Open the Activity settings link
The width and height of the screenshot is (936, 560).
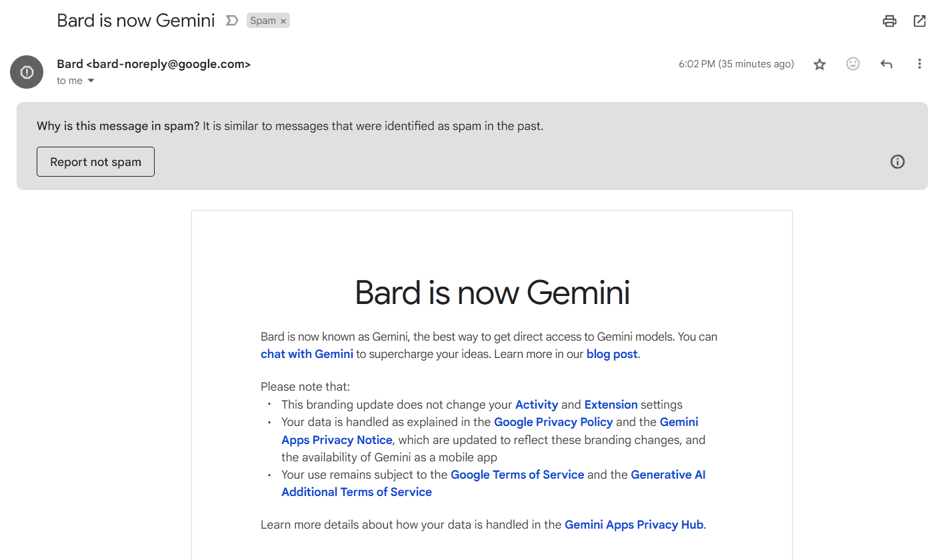tap(537, 405)
